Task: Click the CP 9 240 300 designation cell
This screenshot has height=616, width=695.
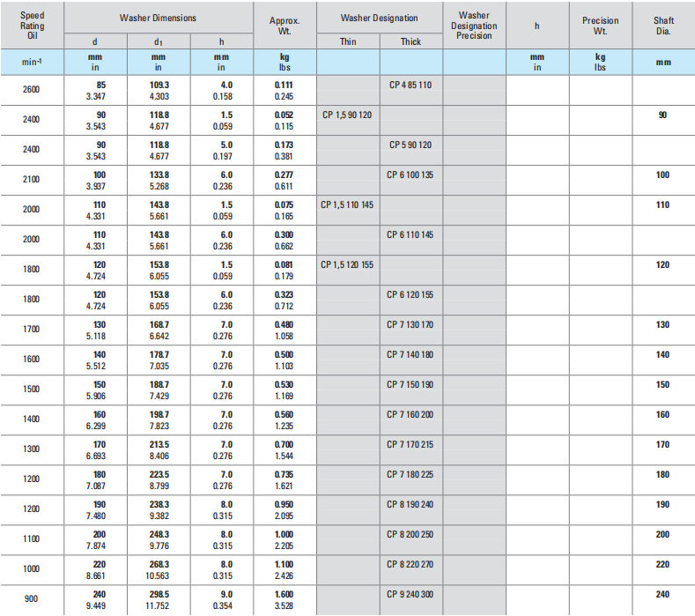Action: pyautogui.click(x=410, y=594)
